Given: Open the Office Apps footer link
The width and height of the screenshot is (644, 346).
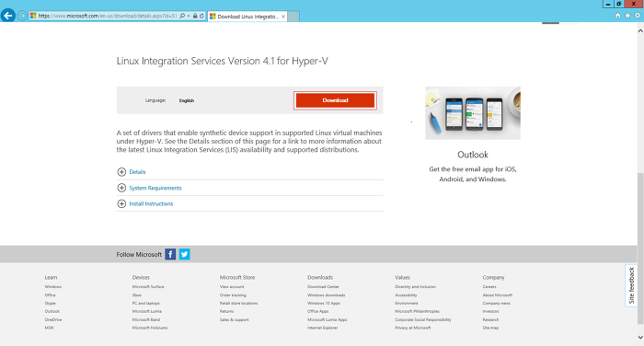Looking at the screenshot, I should coord(318,311).
